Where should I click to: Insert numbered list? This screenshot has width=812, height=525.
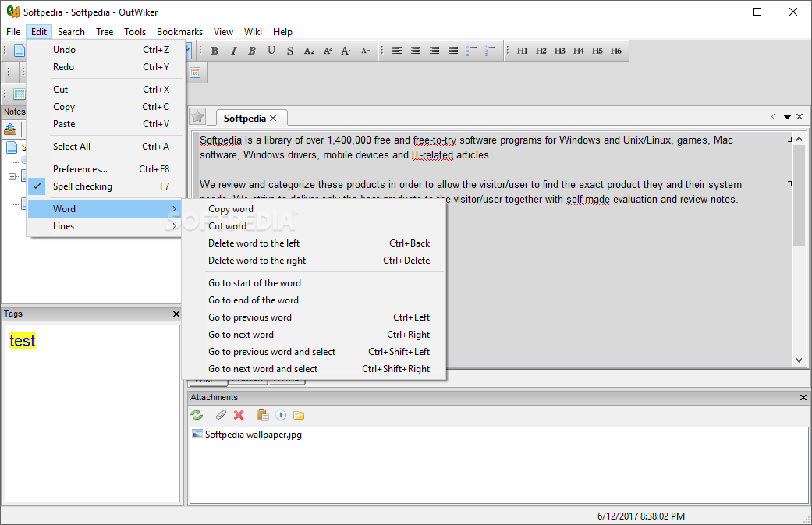(x=490, y=51)
